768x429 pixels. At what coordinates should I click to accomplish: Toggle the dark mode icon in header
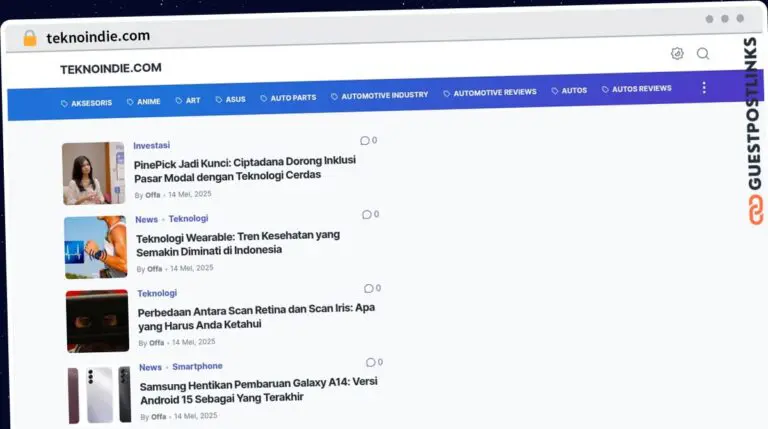point(677,54)
